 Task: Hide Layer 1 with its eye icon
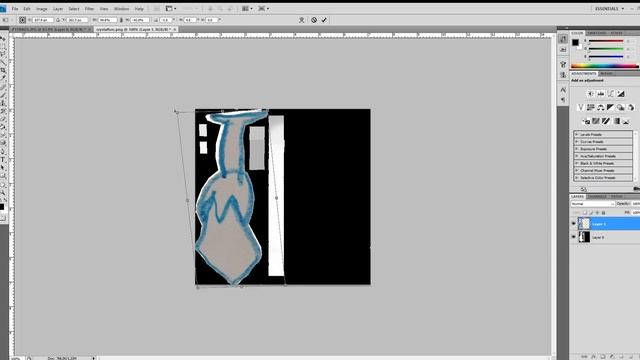573,224
